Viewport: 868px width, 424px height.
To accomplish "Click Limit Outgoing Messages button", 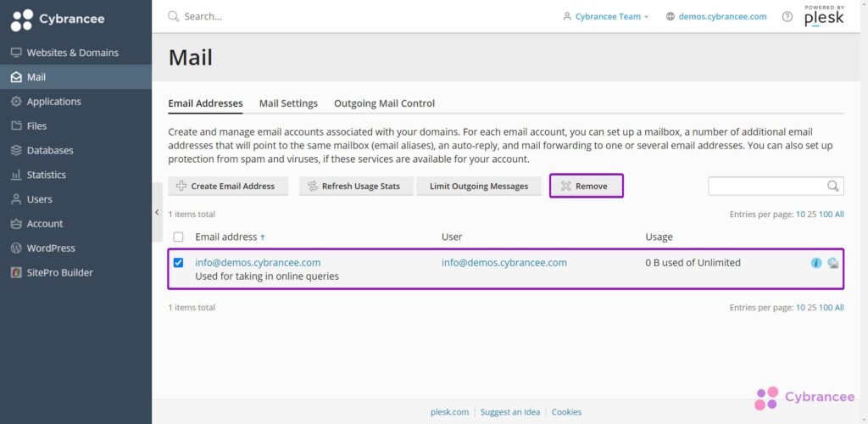I will tap(479, 186).
